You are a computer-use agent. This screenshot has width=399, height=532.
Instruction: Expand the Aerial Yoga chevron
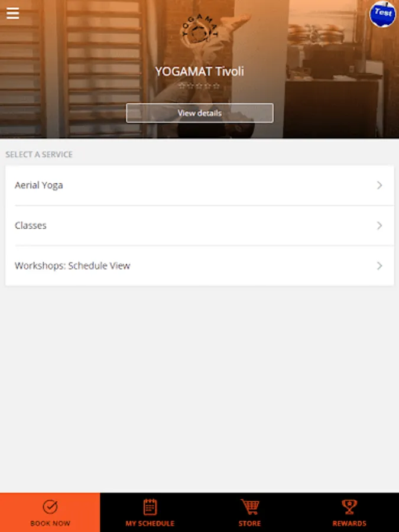[379, 185]
